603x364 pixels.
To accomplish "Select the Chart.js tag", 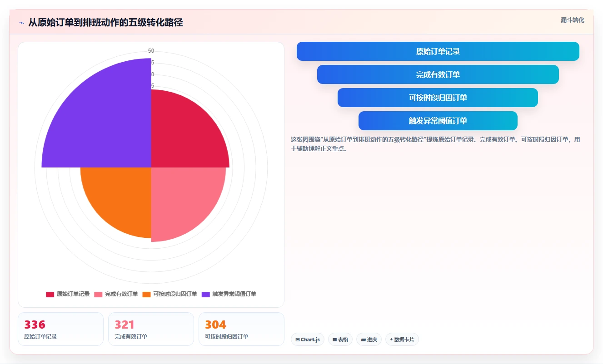I will click(308, 339).
